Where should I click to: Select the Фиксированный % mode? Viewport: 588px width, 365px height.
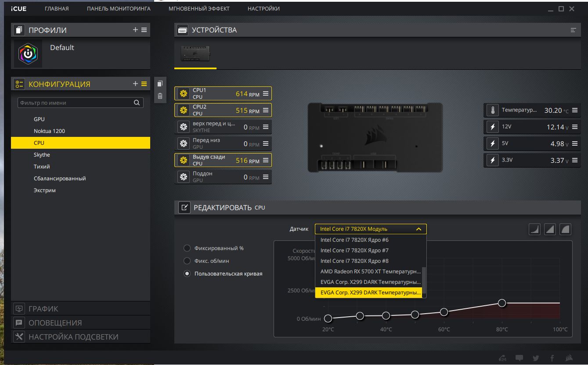[187, 248]
